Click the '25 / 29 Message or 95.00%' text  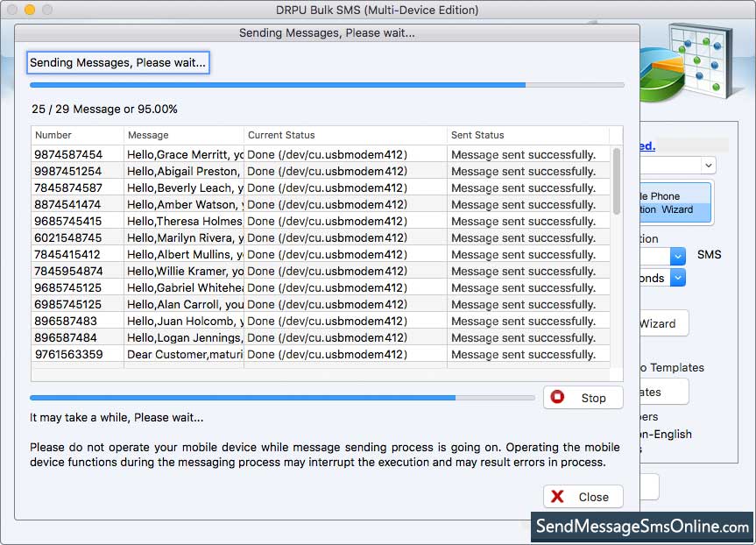[x=104, y=109]
